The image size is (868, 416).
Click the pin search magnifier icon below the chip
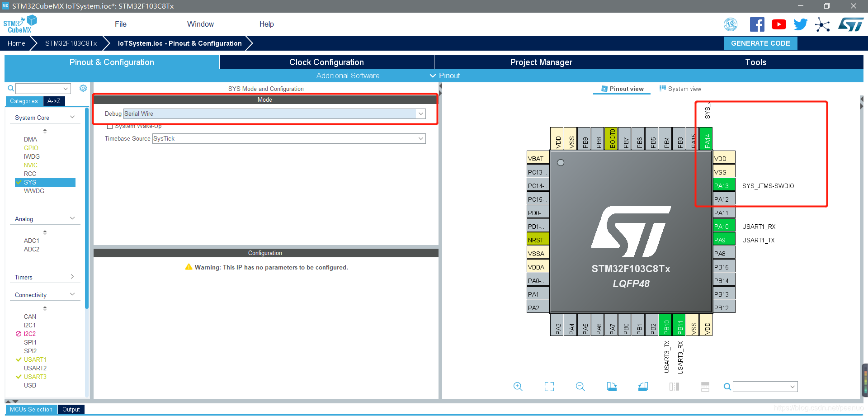click(727, 387)
